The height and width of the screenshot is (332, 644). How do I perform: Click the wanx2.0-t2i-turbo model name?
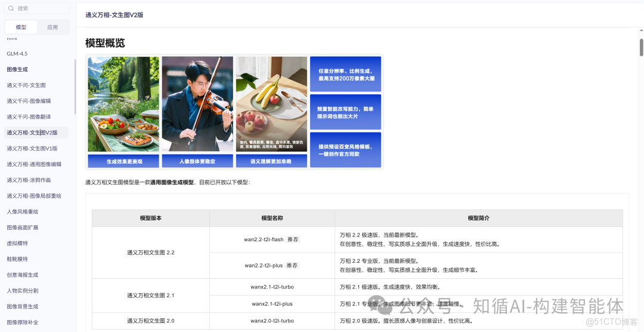point(273,321)
